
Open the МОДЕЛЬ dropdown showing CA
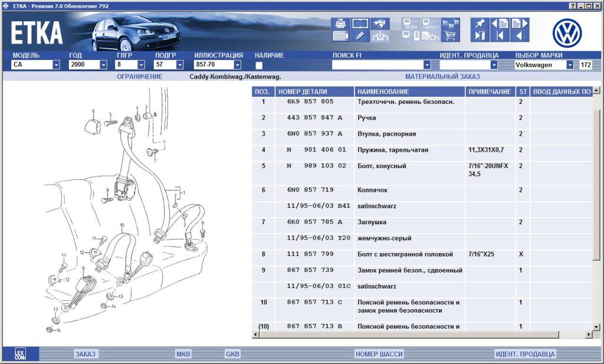point(56,65)
